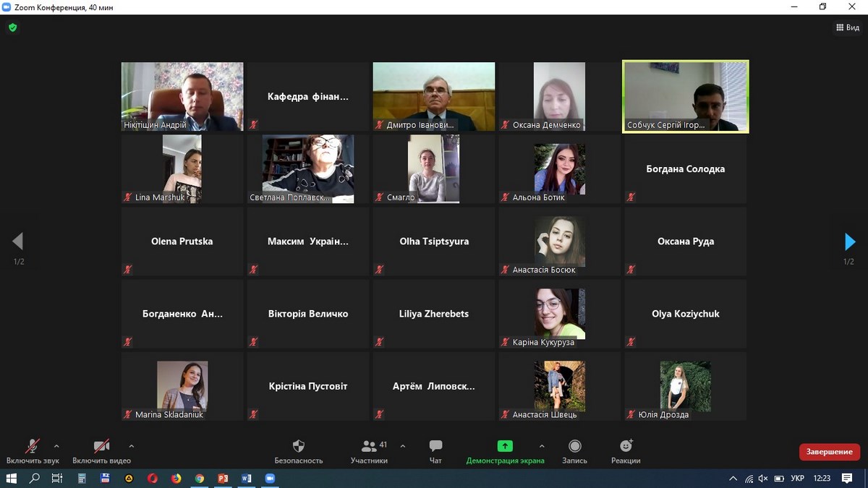Image resolution: width=868 pixels, height=488 pixels.
Task: Expand the arrow next to Участники
Action: point(403,445)
